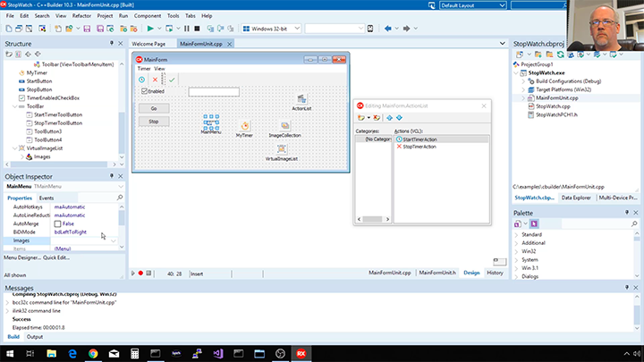Screen dimensions: 644x362
Task: Click the Save All toolbar icon
Action: point(100,29)
